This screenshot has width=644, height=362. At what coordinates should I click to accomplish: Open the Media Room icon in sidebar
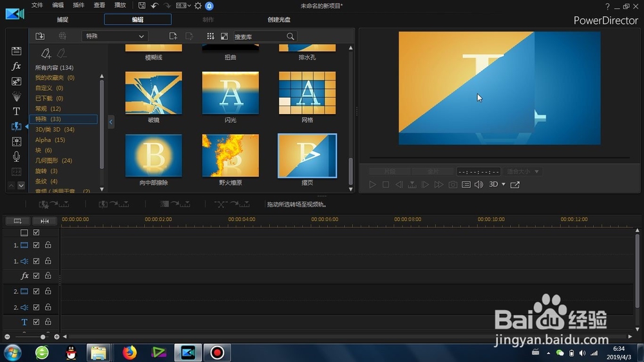click(17, 51)
